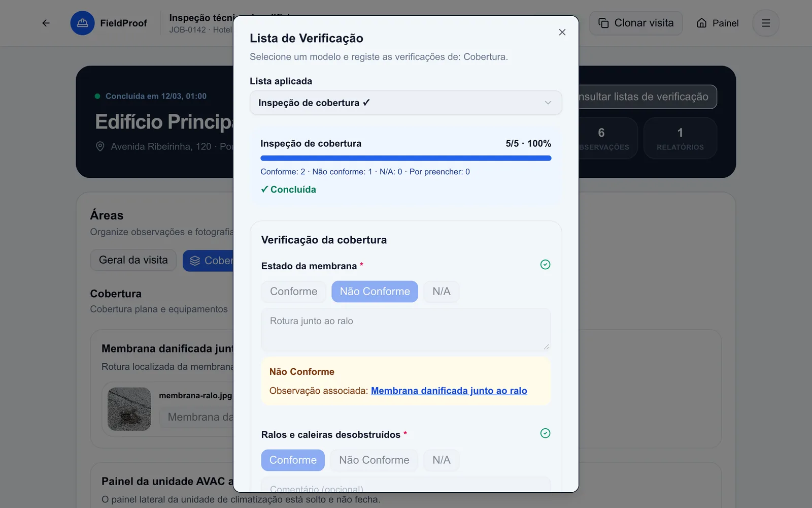812x508 pixels.
Task: Open the membrana-ralo.jpg thumbnail
Action: 129,409
